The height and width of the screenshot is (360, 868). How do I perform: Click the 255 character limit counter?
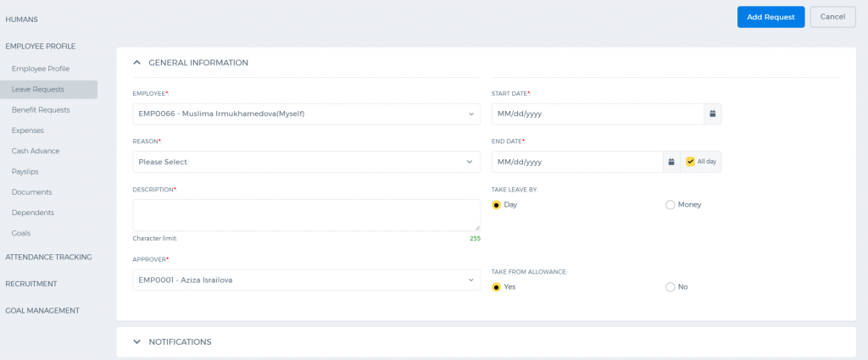[475, 238]
